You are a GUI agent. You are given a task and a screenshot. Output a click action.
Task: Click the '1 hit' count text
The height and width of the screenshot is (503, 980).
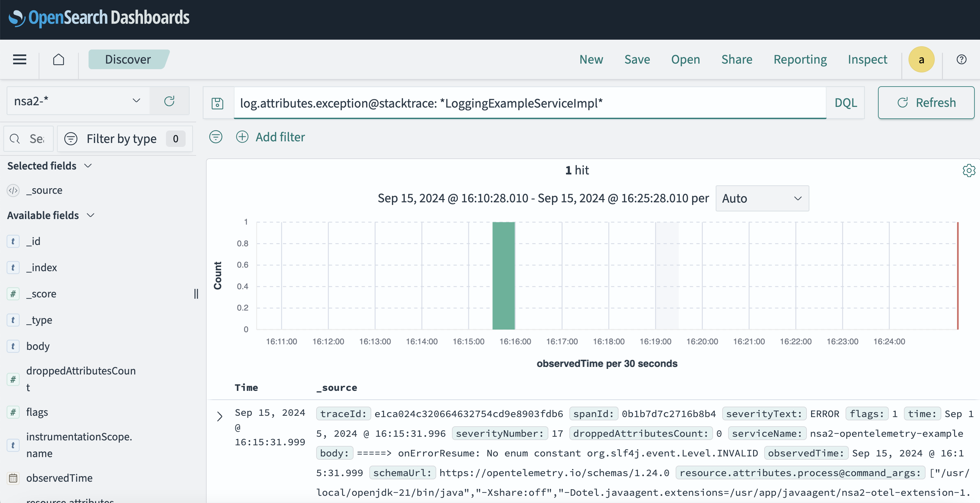pos(577,170)
